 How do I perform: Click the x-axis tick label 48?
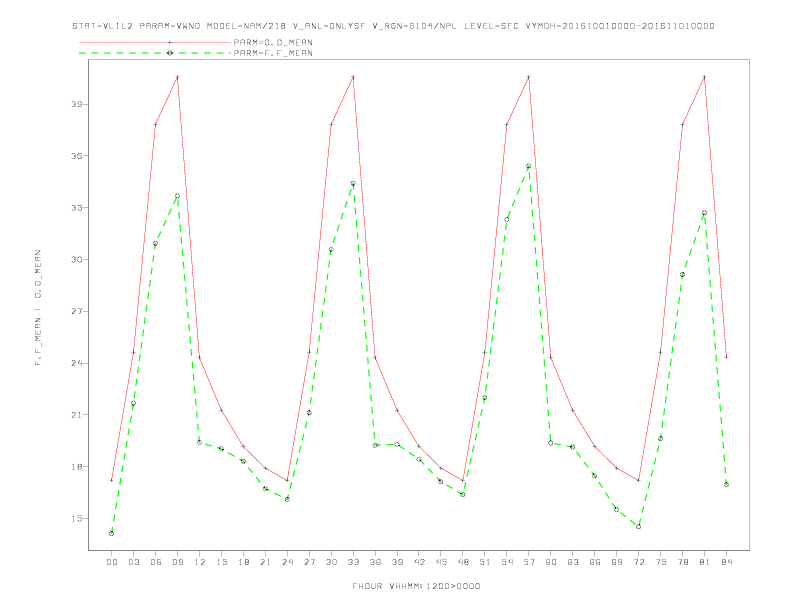(463, 562)
